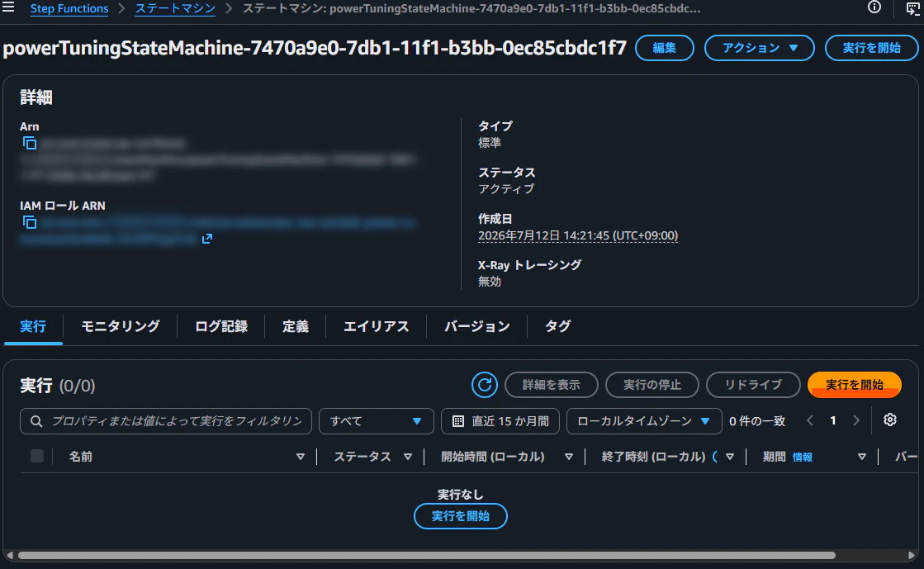Sort by 名前 column arrow
This screenshot has height=569, width=924.
pyautogui.click(x=301, y=457)
